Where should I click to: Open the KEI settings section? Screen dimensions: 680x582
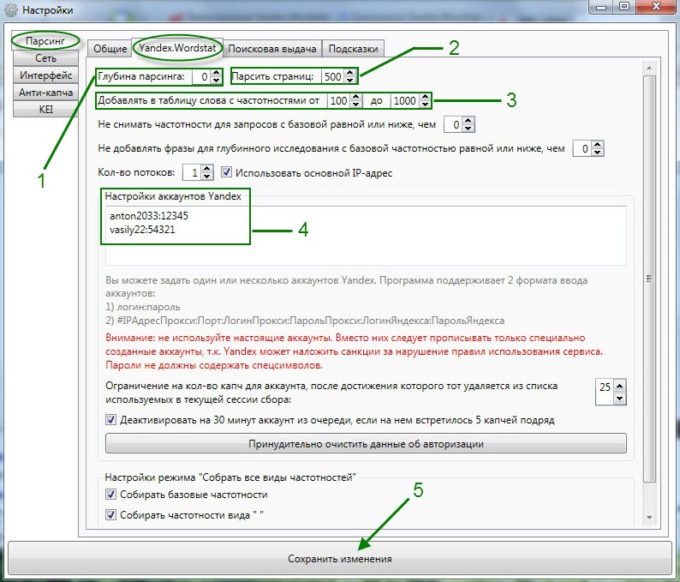click(46, 109)
